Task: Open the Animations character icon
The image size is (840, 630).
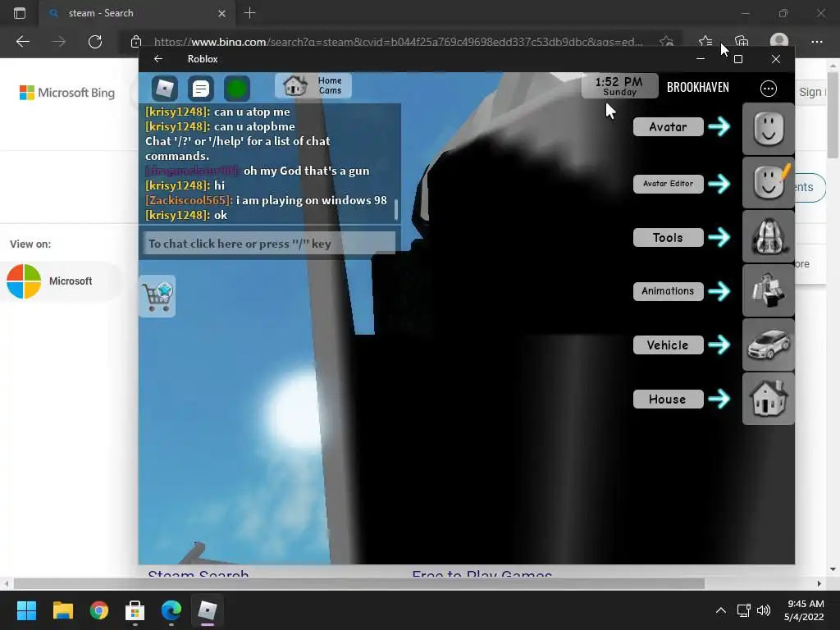Action: pyautogui.click(x=768, y=290)
